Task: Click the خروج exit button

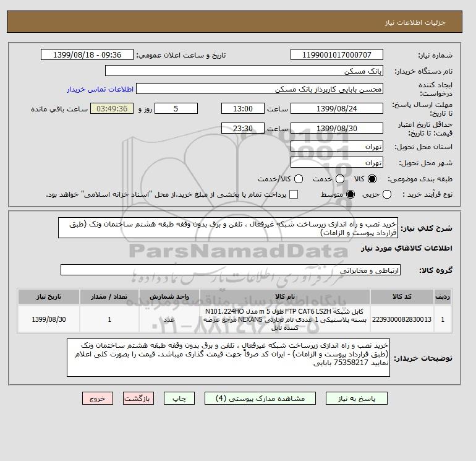Action: 98,399
